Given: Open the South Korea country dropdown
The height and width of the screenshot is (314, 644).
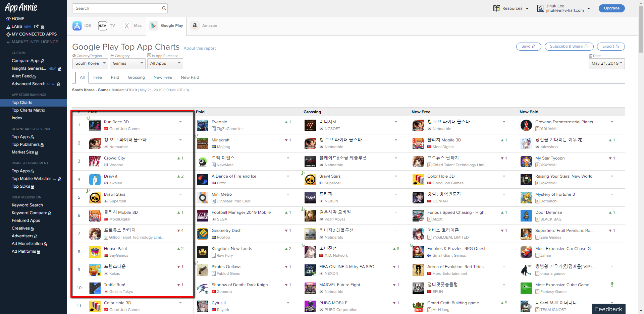Looking at the screenshot, I should coord(90,63).
